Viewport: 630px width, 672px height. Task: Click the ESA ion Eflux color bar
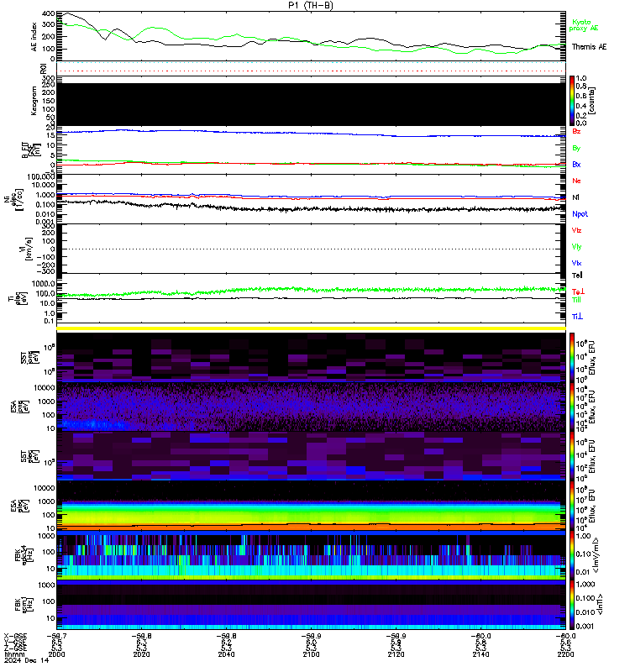(x=572, y=407)
